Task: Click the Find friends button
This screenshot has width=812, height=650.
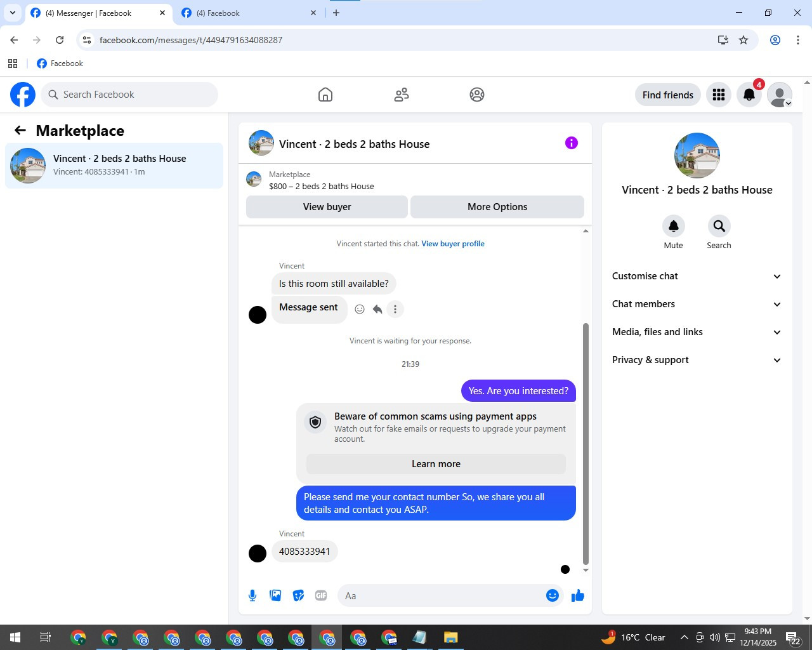Action: [x=668, y=95]
